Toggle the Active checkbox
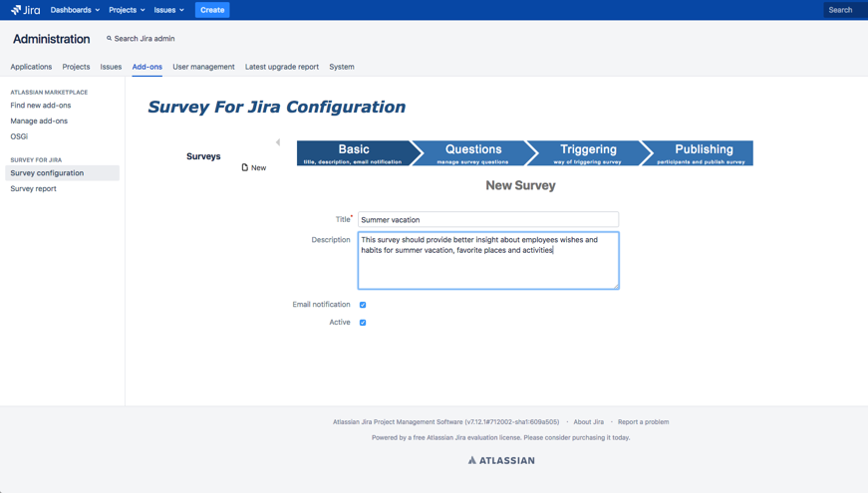Image resolution: width=868 pixels, height=493 pixels. pyautogui.click(x=363, y=323)
